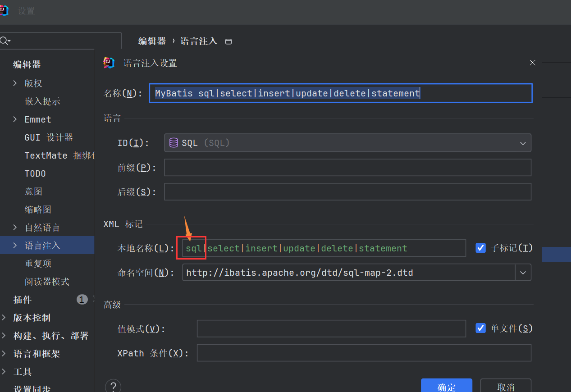Expand the 语言注入 tree node
The width and height of the screenshot is (571, 392).
point(15,245)
